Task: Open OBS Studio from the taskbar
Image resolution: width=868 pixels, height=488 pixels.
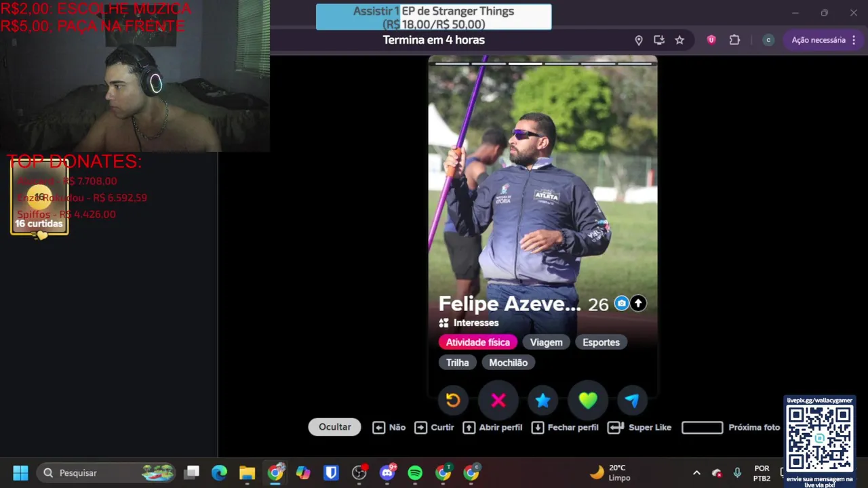Action: (359, 473)
